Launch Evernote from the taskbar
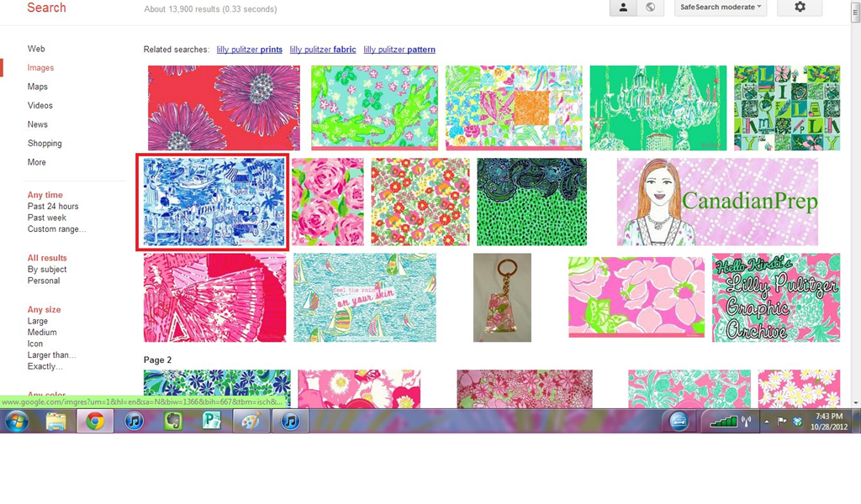This screenshot has height=504, width=861. point(172,421)
